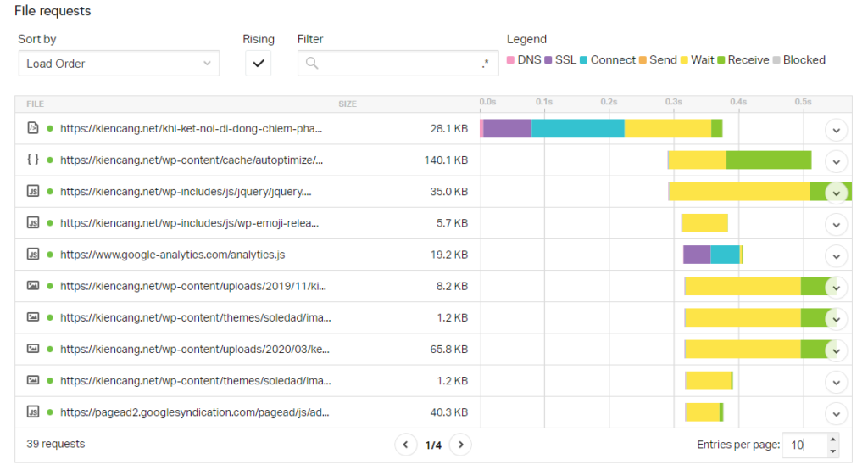Screen dimensions: 868x476
Task: Open the Sort by Load Order dropdown
Action: coord(119,64)
